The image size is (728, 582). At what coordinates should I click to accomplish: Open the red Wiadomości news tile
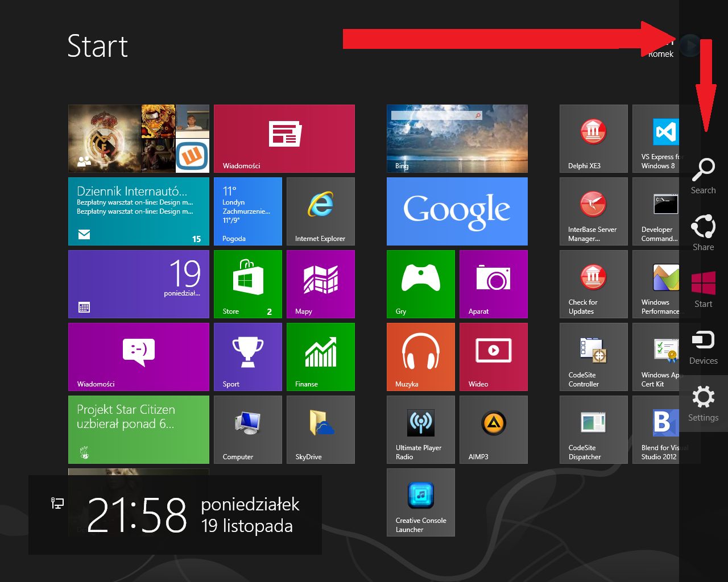pyautogui.click(x=284, y=139)
